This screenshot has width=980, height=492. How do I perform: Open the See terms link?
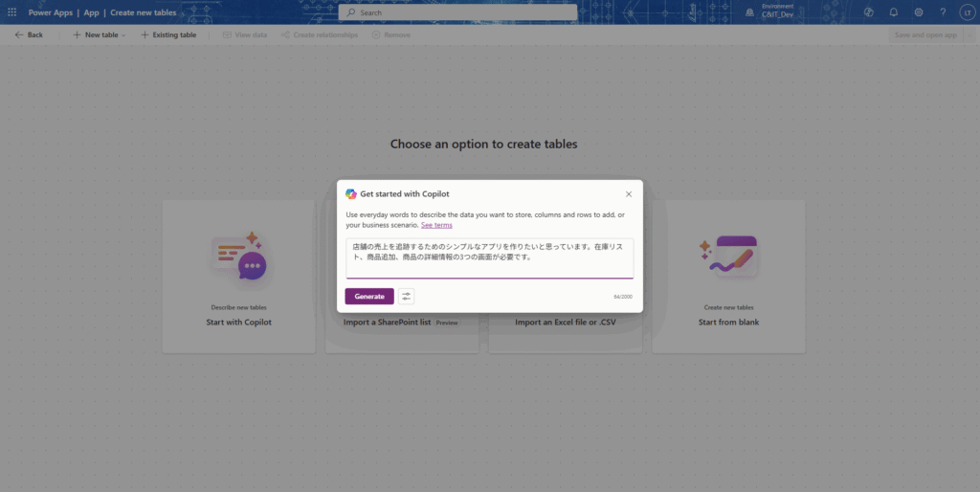point(436,225)
